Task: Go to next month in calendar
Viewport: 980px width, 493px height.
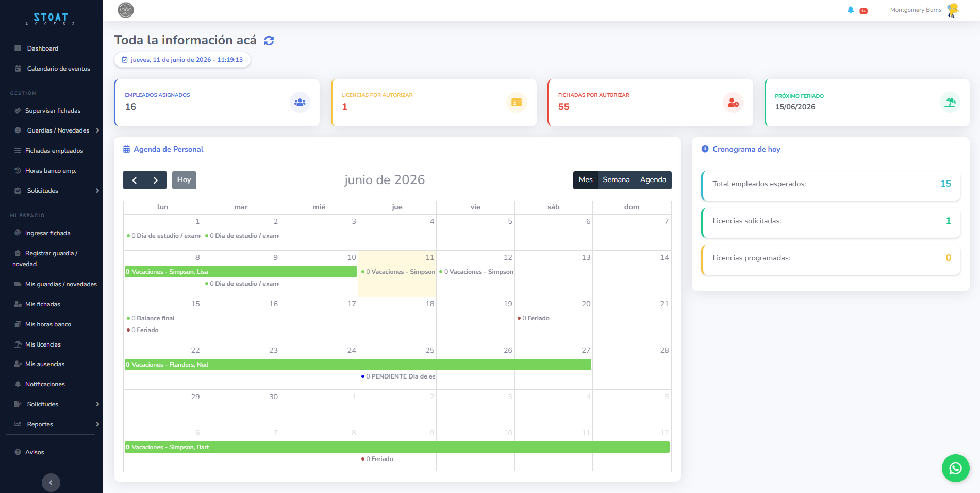Action: (156, 180)
